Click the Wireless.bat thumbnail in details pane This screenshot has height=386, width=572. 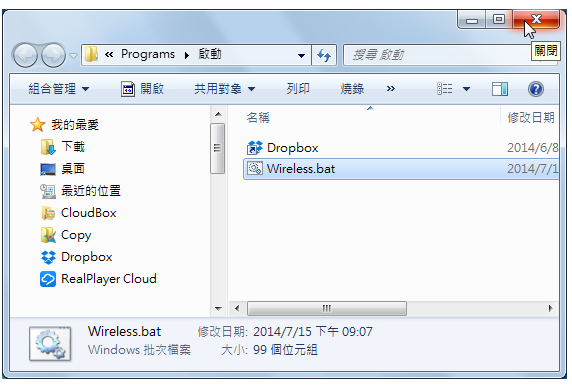(50, 344)
